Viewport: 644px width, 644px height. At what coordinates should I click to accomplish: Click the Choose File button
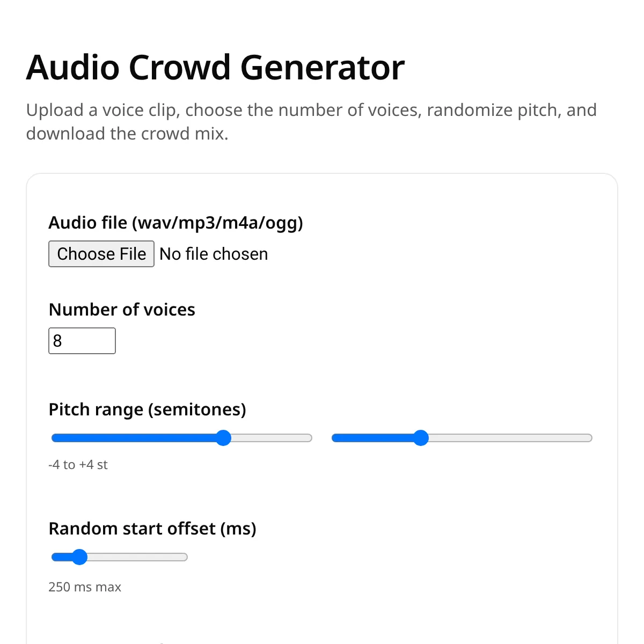(x=101, y=254)
